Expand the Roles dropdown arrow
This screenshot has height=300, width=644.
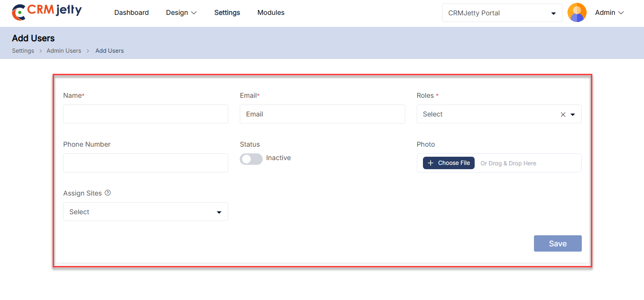573,115
